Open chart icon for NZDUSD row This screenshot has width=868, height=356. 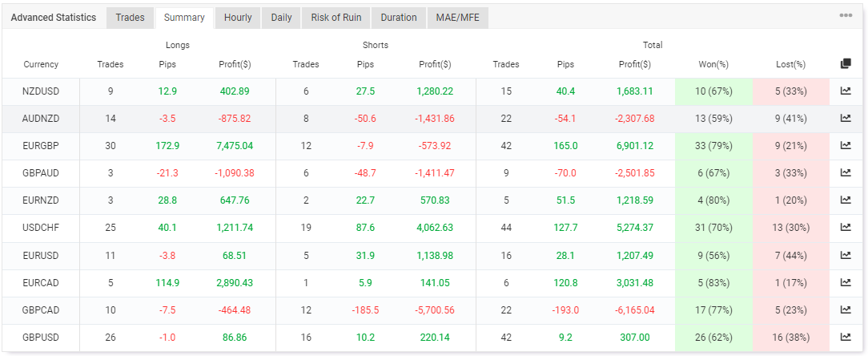[846, 91]
